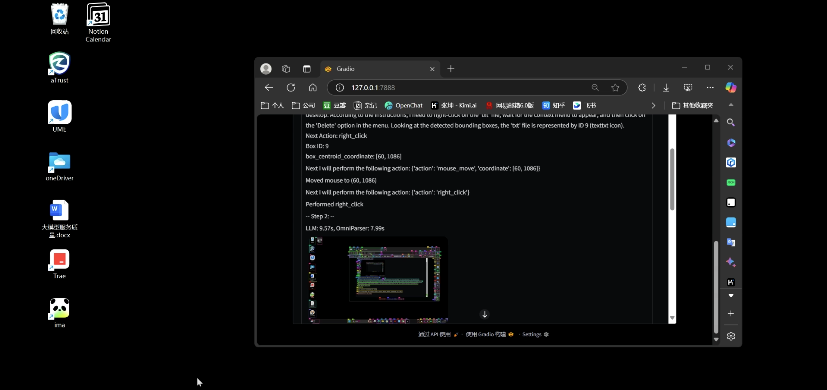Open the fourth bookmark with the clock icon
This screenshot has width=827, height=390.
coord(366,106)
